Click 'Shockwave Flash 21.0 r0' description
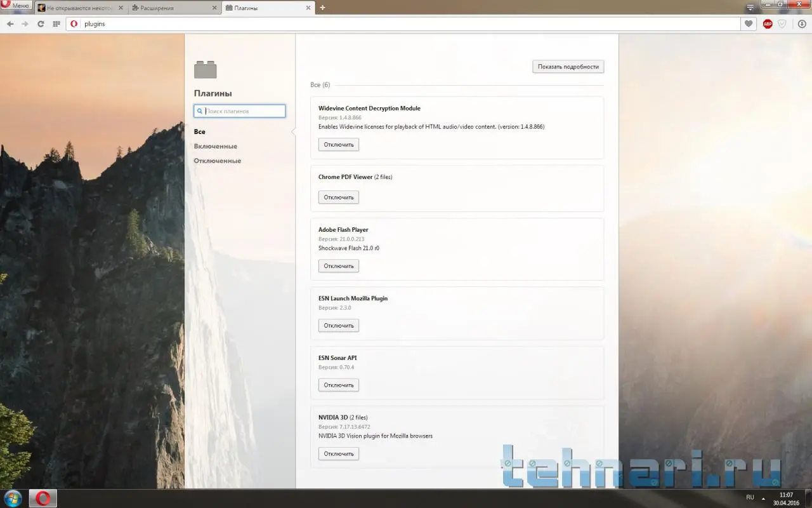 click(x=349, y=248)
